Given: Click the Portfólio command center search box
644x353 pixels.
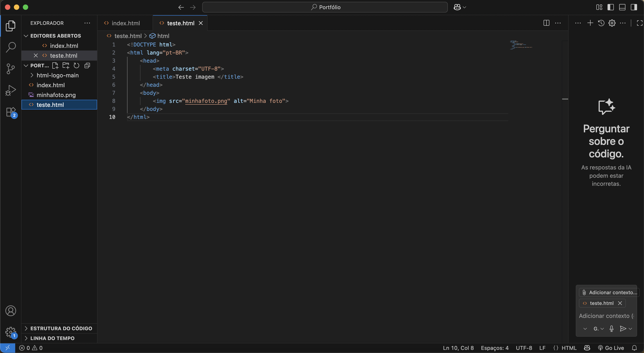Looking at the screenshot, I should pyautogui.click(x=325, y=7).
